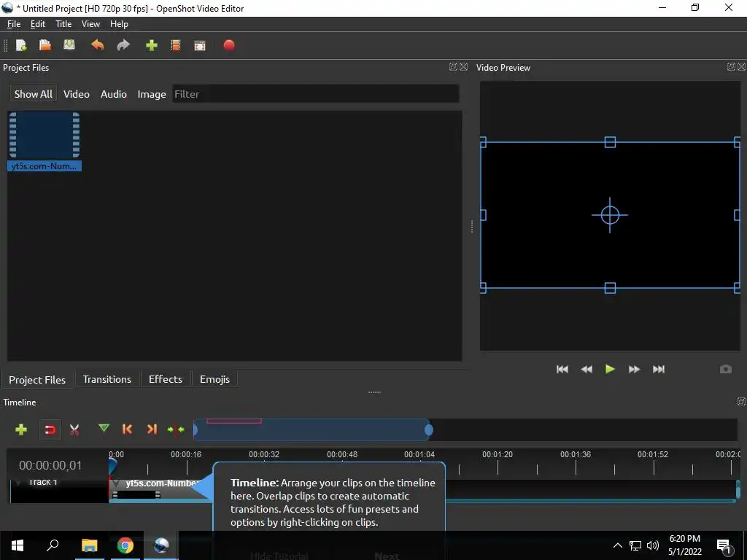Select the yt5s.com clip on timeline
The width and height of the screenshot is (747, 560).
[160, 489]
